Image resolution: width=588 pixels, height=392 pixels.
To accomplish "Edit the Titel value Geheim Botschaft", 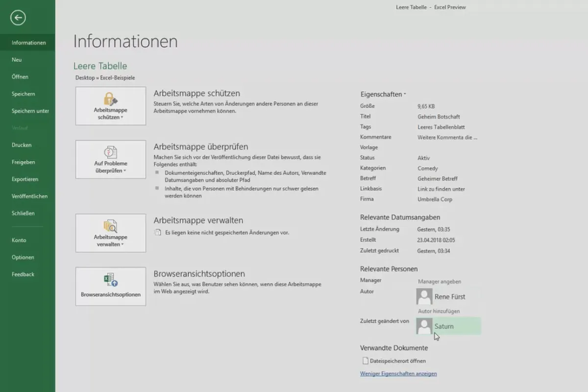I will pyautogui.click(x=439, y=117).
